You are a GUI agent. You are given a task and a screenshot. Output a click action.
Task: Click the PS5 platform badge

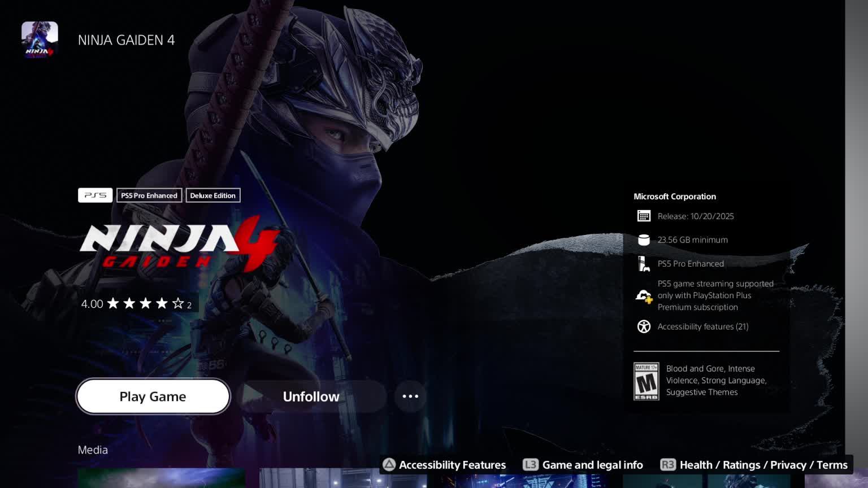[x=95, y=195]
